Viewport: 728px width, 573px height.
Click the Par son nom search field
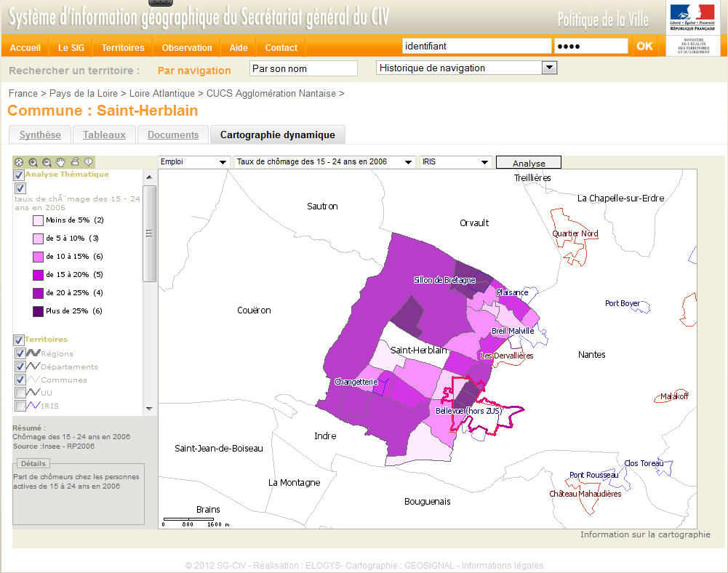[303, 68]
